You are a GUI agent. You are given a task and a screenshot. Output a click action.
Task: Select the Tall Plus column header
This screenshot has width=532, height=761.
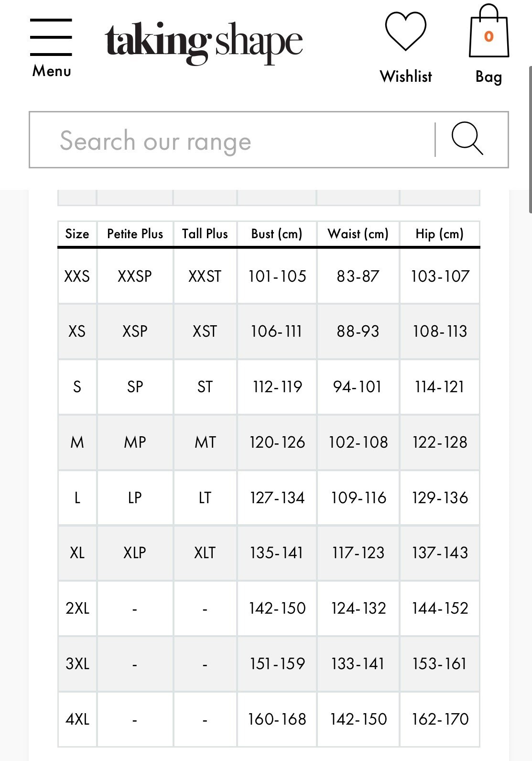click(x=205, y=234)
